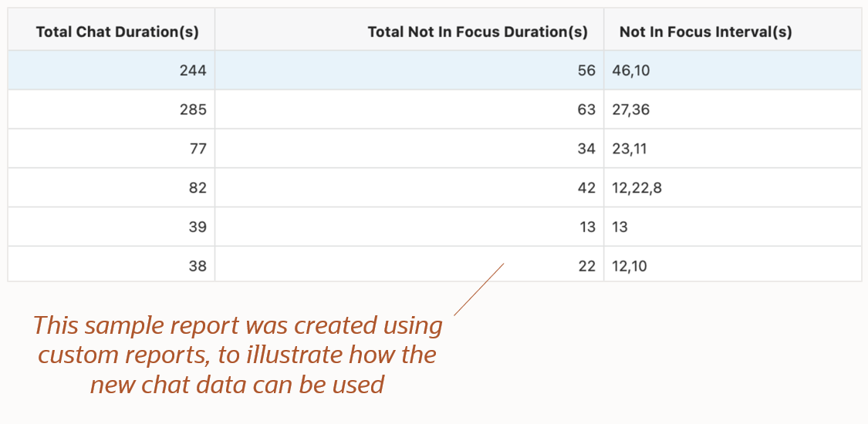Click the interval cell showing 46,10
868x424 pixels.
click(x=631, y=70)
